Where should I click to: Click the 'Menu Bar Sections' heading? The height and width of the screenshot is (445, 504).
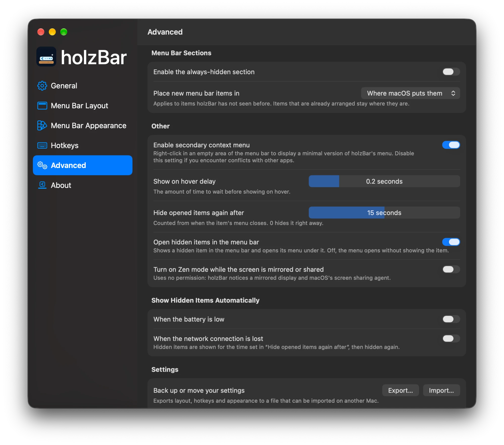(x=181, y=53)
